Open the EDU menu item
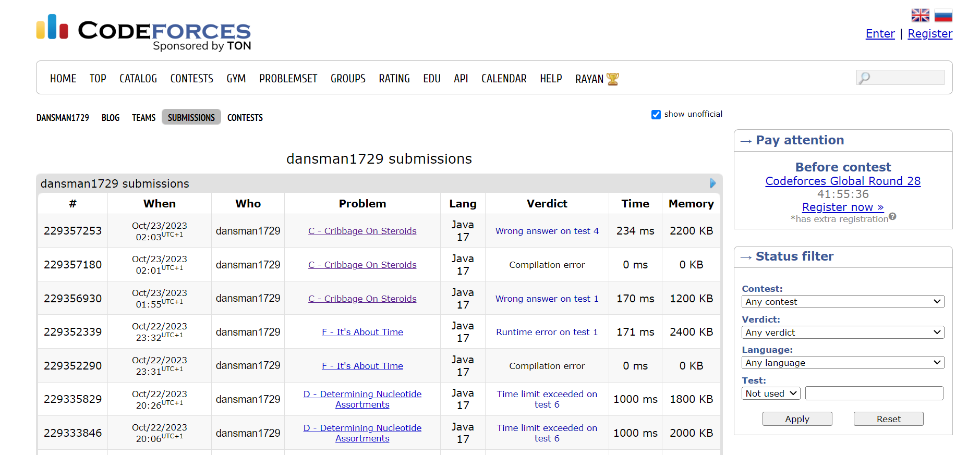The image size is (980, 455). point(432,79)
